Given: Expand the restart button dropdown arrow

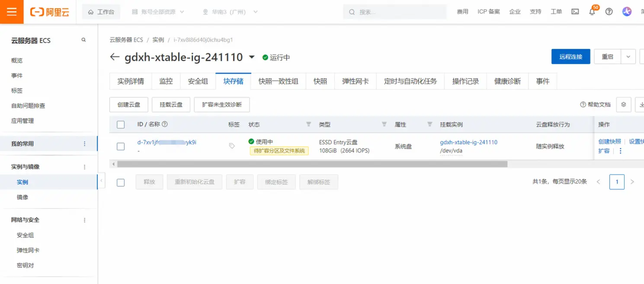Looking at the screenshot, I should click(628, 57).
